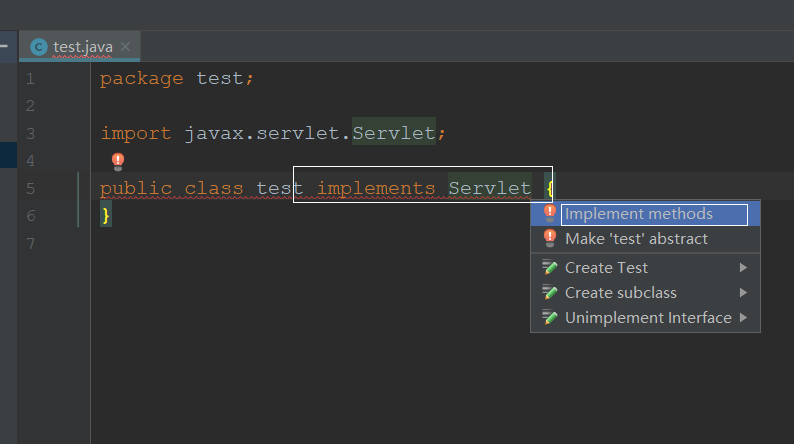Click 'Servlet' in the class declaration
794x444 pixels.
[490, 188]
